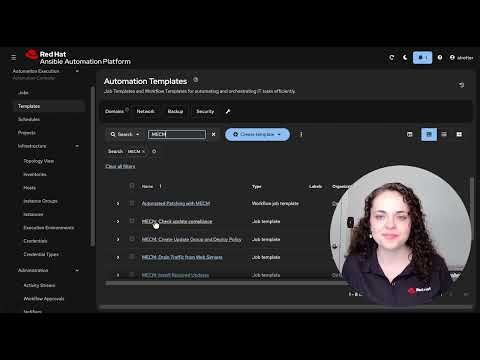Collapse the Administration sidebar group

pos(77,270)
